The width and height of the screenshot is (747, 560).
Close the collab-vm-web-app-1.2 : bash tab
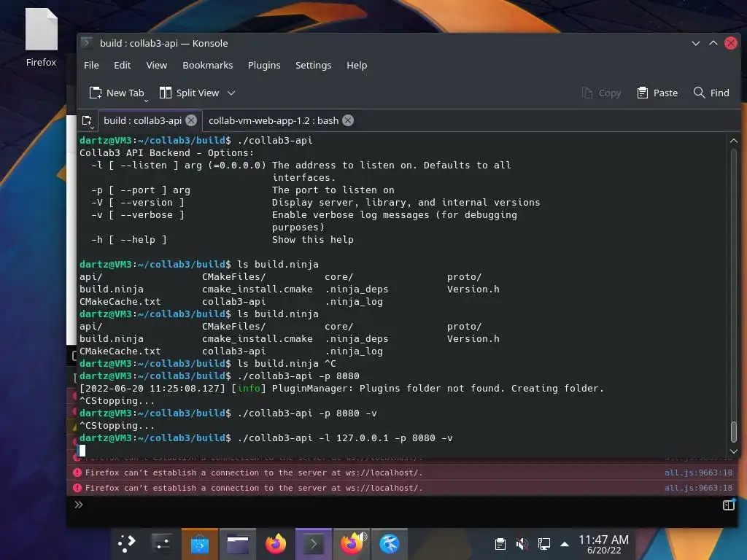tap(348, 120)
